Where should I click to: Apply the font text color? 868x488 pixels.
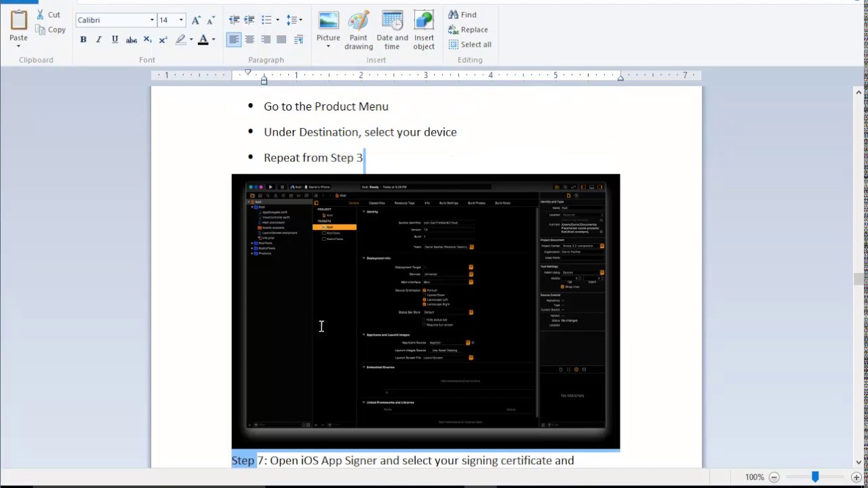pyautogui.click(x=203, y=40)
